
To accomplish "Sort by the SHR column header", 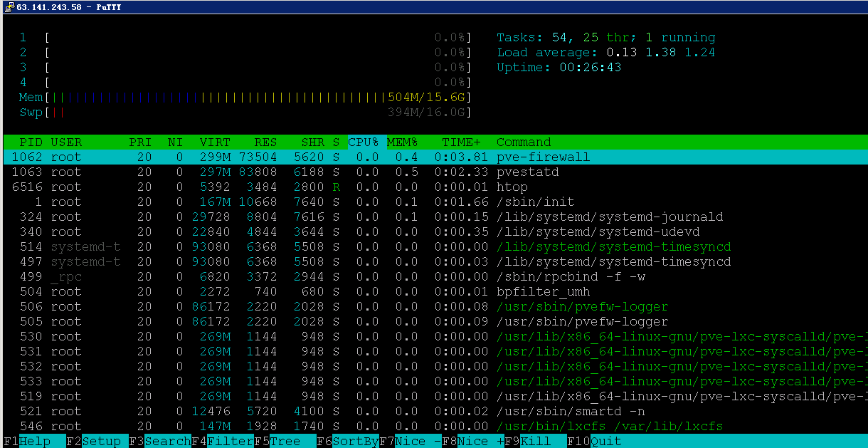I will click(x=312, y=142).
